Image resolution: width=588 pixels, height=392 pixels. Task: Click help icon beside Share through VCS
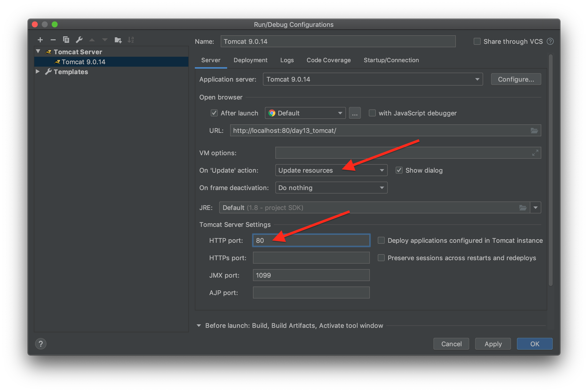(550, 42)
